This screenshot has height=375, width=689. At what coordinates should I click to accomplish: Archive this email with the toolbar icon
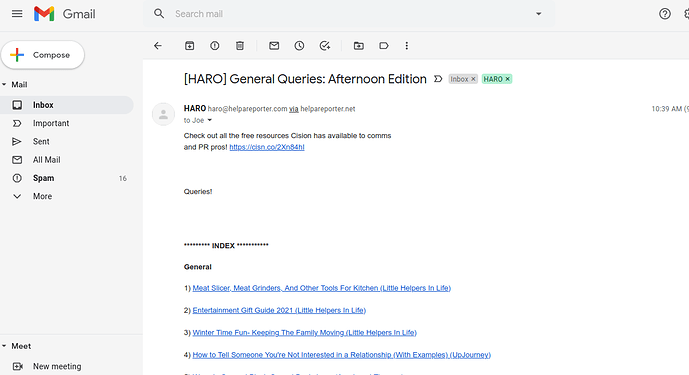pos(189,46)
